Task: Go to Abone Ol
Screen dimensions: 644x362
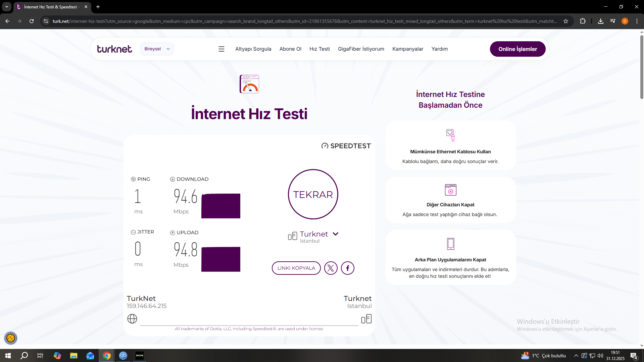Action: click(291, 49)
